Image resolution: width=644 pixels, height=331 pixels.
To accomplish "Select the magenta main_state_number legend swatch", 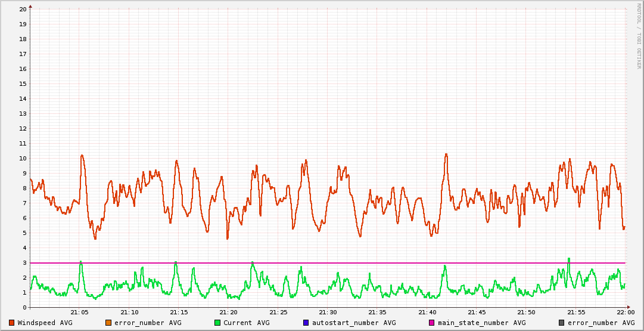I will point(432,323).
